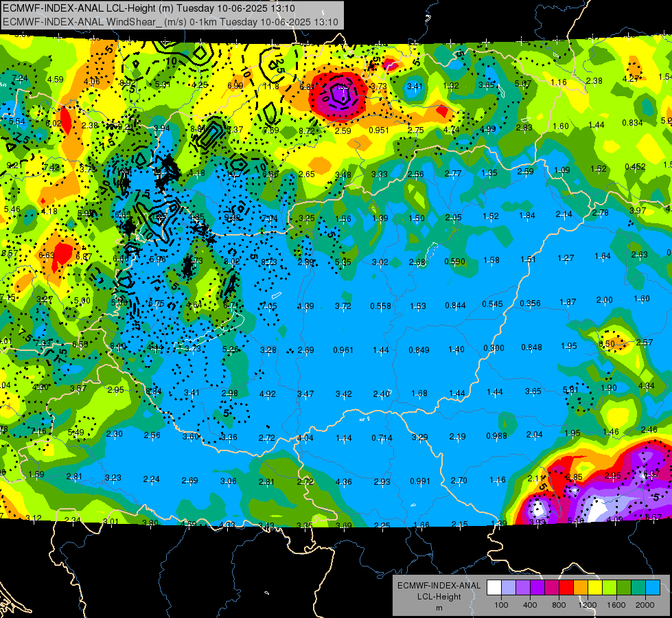Click the 'ECMWF-INDEX-ANAL' text in the legend
Screen dimensions: 672x618
pos(439,586)
